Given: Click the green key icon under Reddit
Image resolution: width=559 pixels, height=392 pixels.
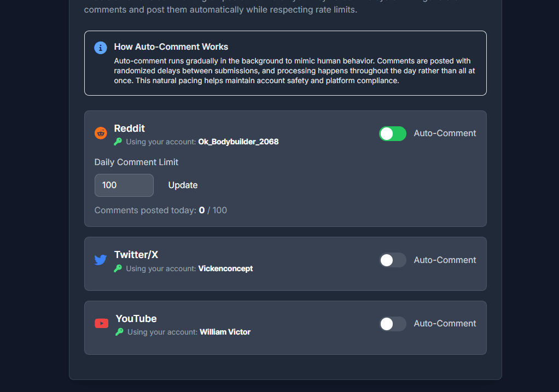Looking at the screenshot, I should coord(118,142).
